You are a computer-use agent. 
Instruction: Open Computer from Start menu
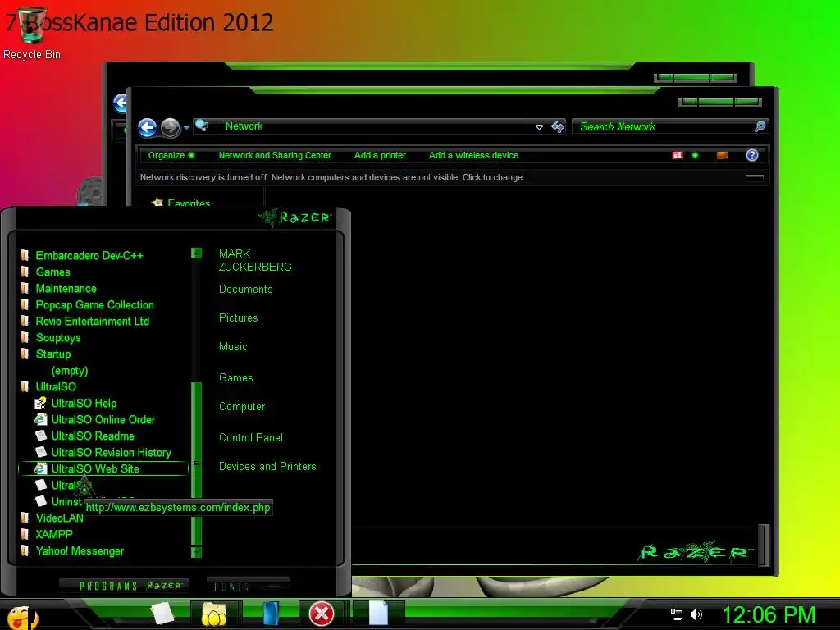tap(242, 407)
